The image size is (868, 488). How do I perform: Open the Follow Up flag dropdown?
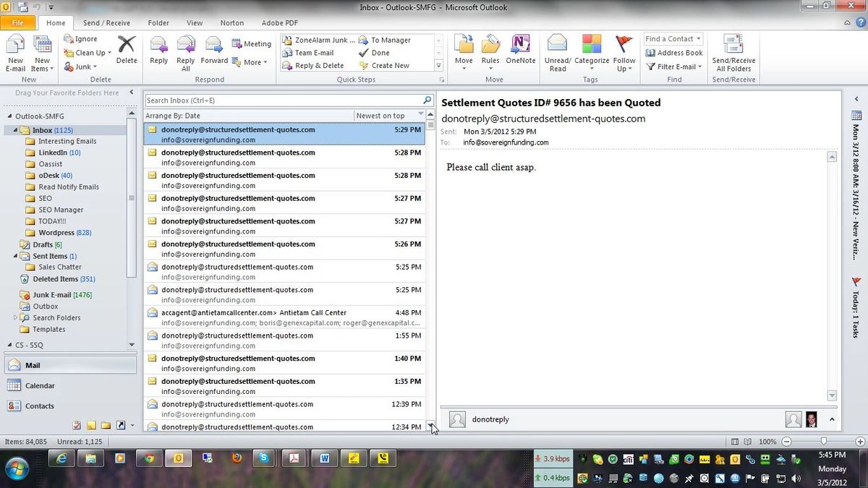[x=624, y=53]
